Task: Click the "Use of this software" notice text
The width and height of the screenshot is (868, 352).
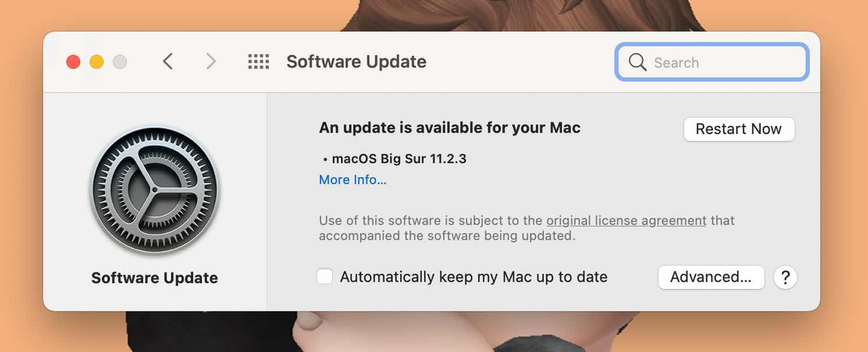Action: coord(431,221)
